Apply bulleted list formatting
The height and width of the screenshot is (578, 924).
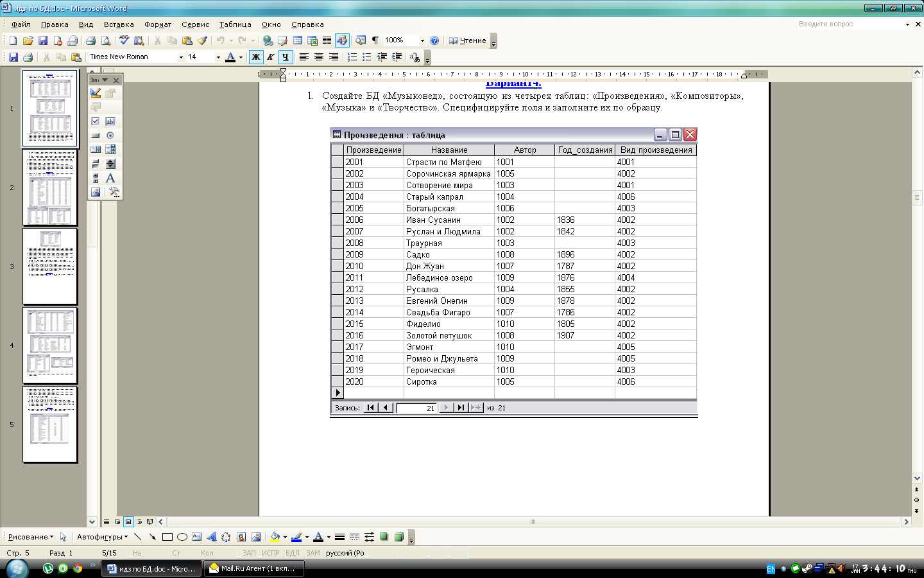367,57
